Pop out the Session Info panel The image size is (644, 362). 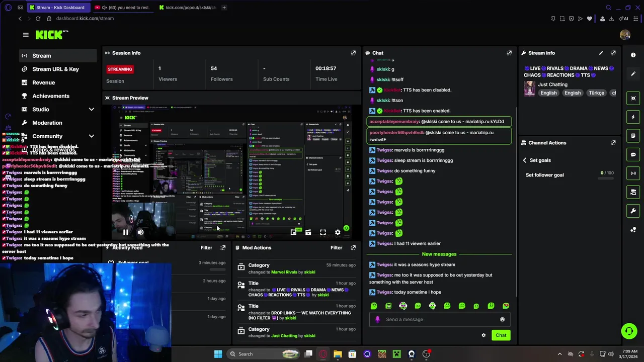353,53
